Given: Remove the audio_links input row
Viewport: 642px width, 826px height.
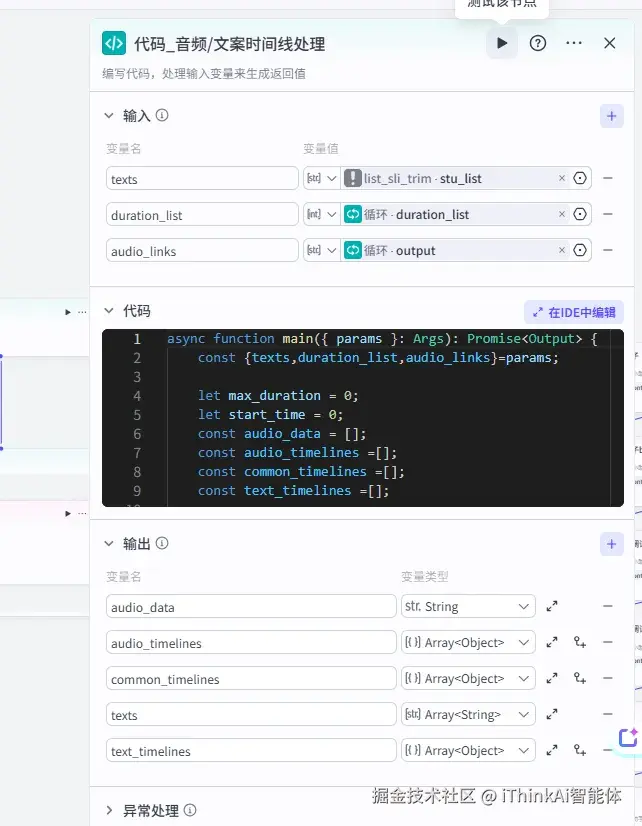Looking at the screenshot, I should coord(608,250).
